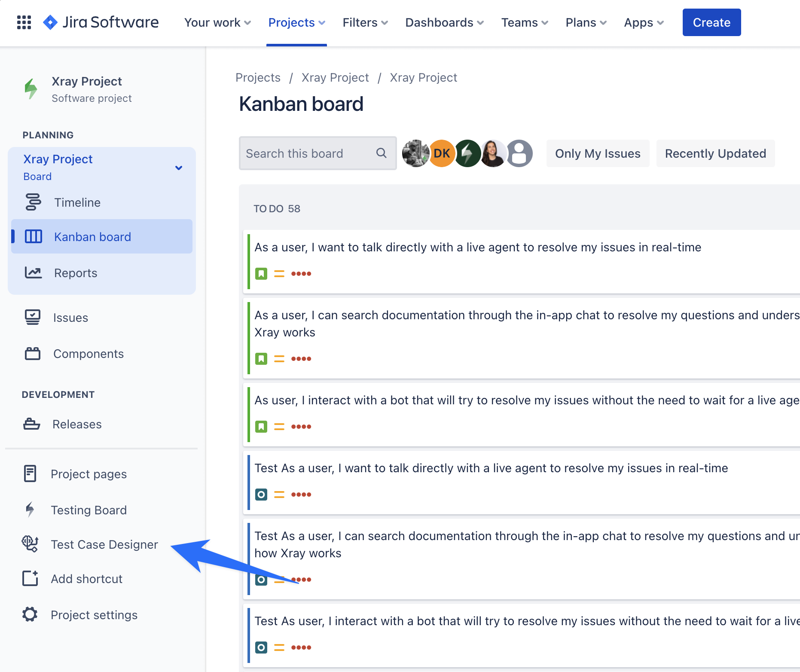This screenshot has height=672, width=800.
Task: Click the TO DO 58 column header
Action: 277,208
